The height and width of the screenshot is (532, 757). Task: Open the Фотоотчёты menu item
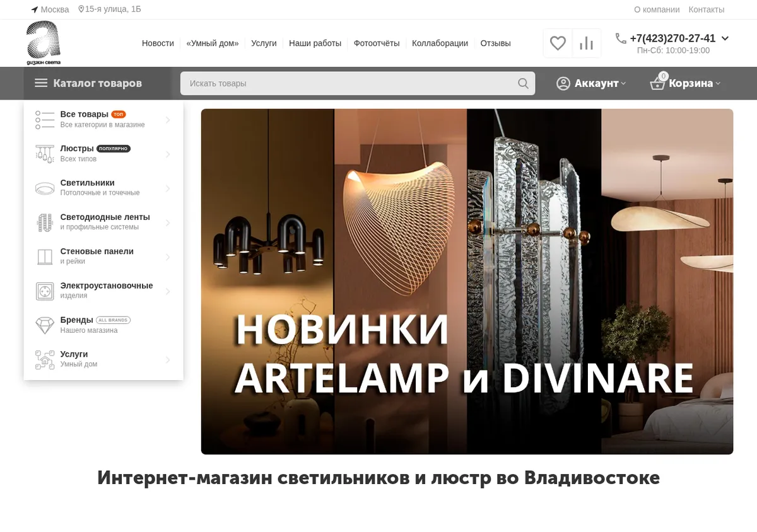pyautogui.click(x=377, y=43)
